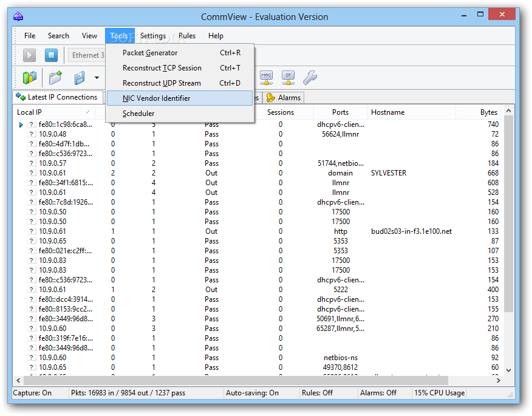
Task: Open the Help menu
Action: [x=216, y=36]
